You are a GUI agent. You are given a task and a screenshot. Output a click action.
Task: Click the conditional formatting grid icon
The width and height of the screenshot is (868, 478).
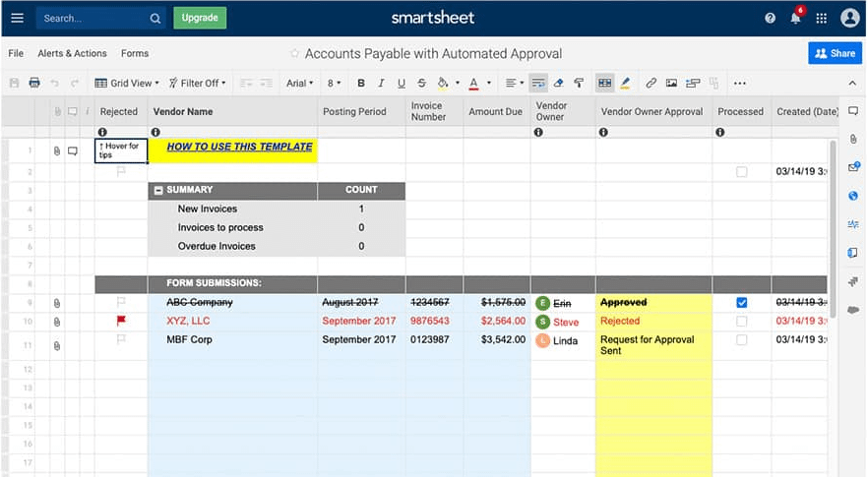coord(604,83)
